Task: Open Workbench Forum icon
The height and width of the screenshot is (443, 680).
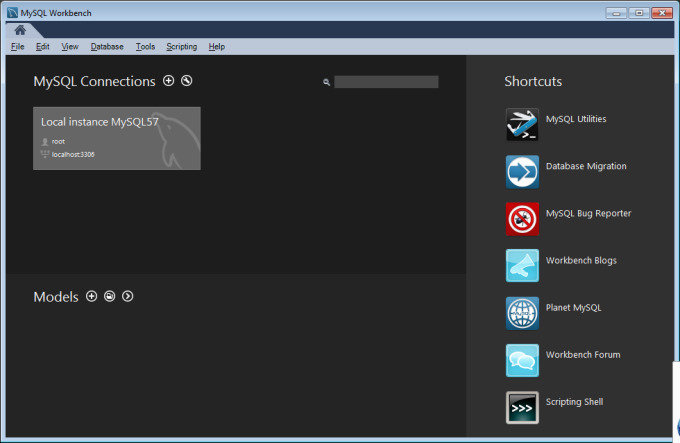Action: click(522, 360)
